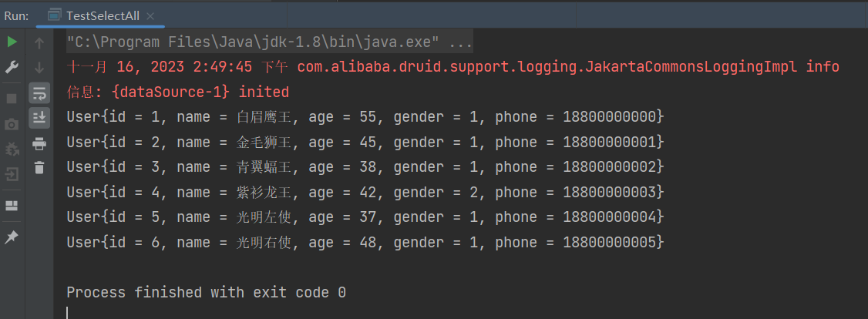Screen dimensions: 868x319
Task: Rerun the TestSelectAll program
Action: tap(12, 42)
